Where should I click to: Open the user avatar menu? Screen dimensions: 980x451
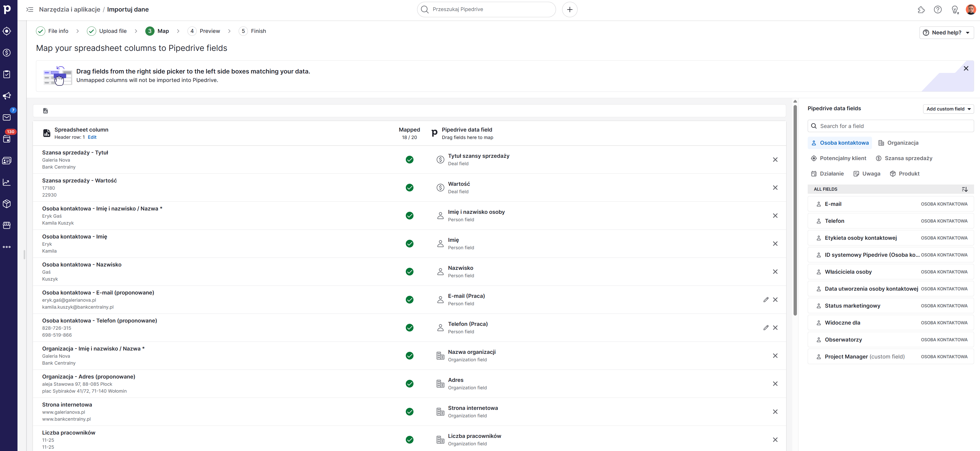971,10
